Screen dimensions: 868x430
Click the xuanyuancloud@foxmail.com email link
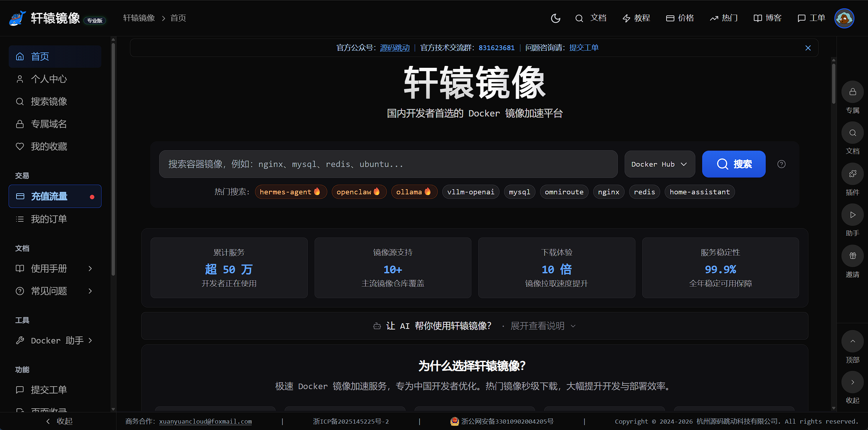(206, 421)
